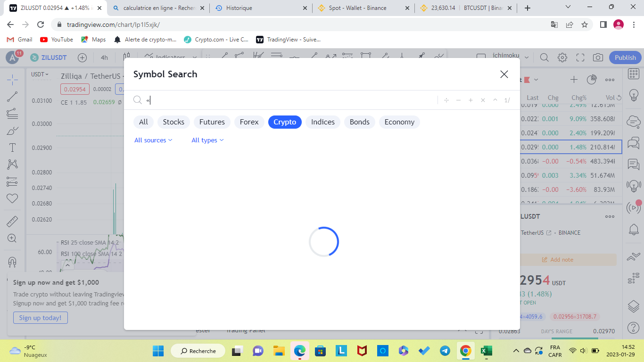644x362 pixels.
Task: Select the Stocks filter chip
Action: (173, 122)
